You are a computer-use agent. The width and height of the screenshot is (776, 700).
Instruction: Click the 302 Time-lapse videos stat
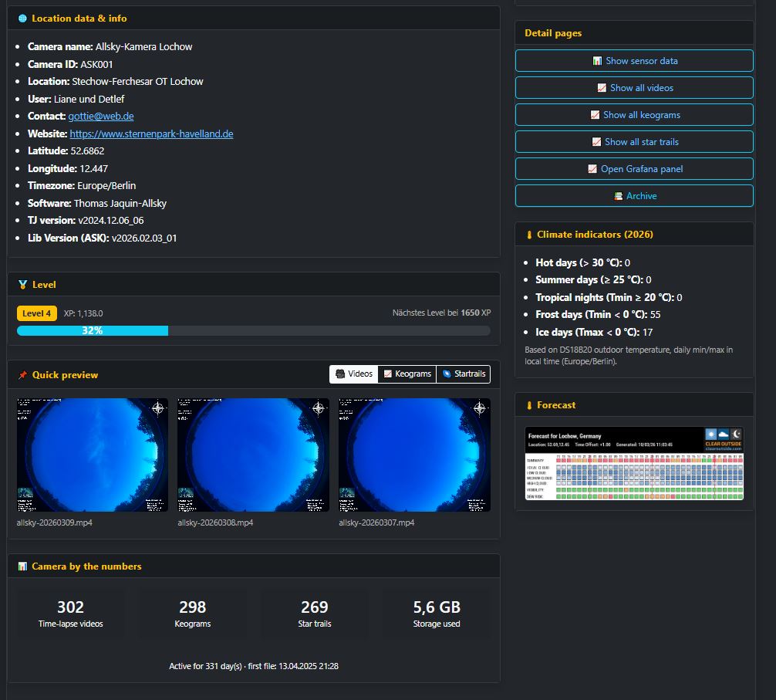tap(71, 614)
